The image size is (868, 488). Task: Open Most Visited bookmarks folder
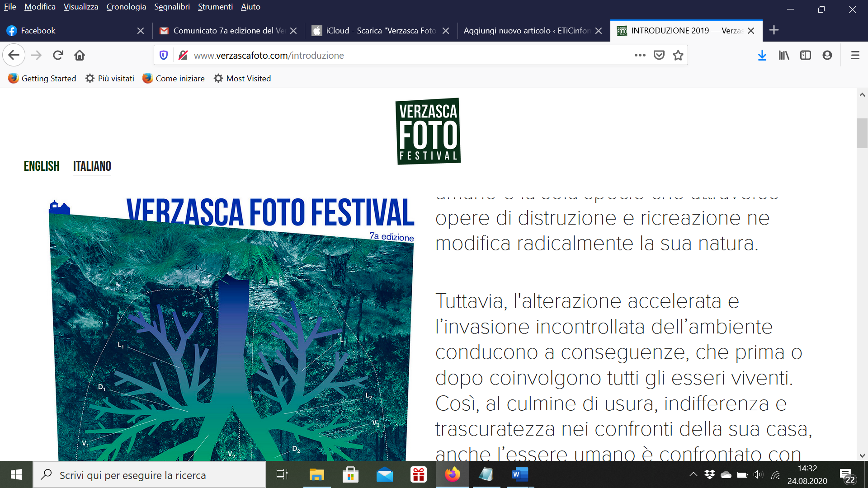pyautogui.click(x=242, y=78)
